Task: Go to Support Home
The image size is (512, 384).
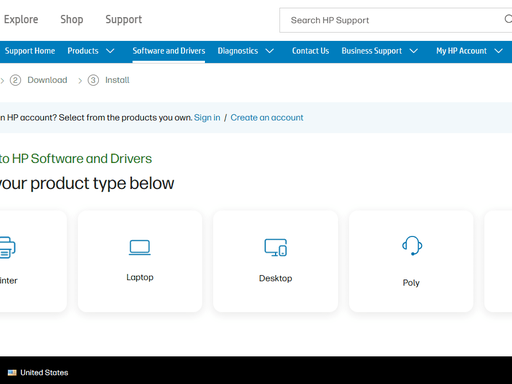Action: pos(30,51)
